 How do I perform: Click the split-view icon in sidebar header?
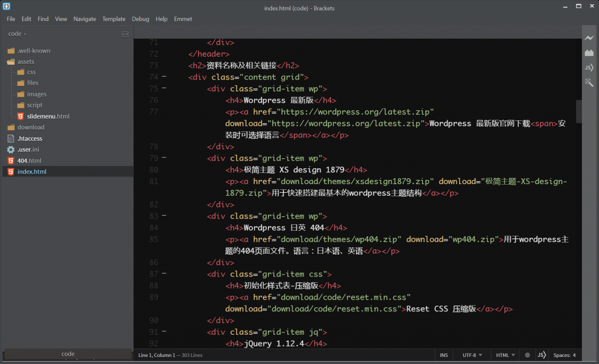[x=125, y=34]
